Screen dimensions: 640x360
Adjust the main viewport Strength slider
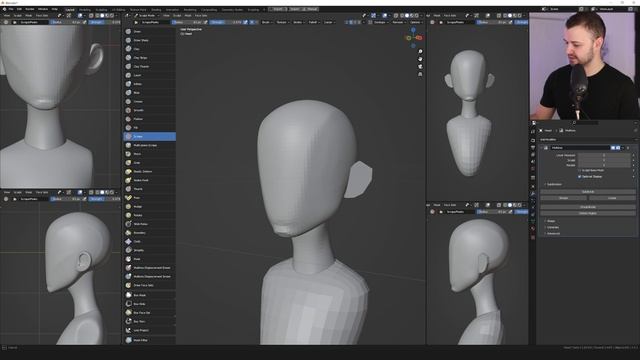tap(226, 22)
